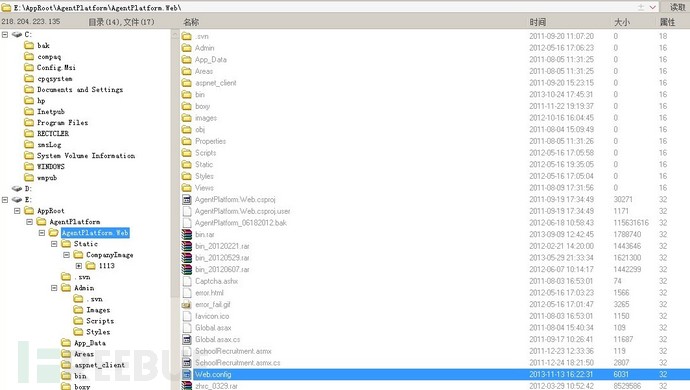Screen dimensions: 690x390
Task: Open the path history dropdown arrow
Action: [x=653, y=7]
